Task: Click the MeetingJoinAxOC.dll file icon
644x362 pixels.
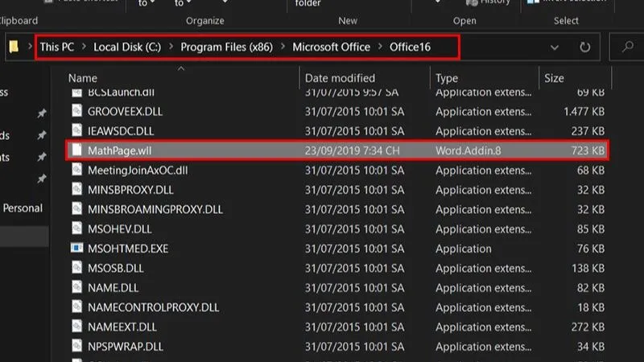Action: (76, 170)
